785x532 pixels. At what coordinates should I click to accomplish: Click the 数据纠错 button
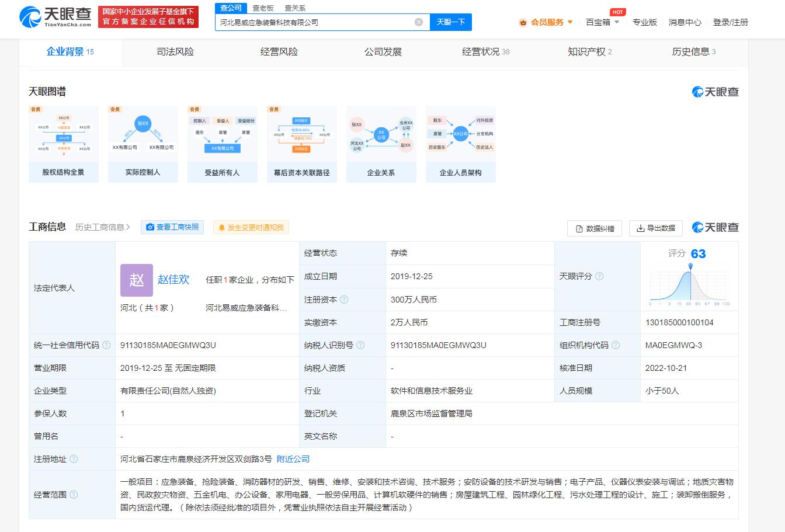[595, 228]
